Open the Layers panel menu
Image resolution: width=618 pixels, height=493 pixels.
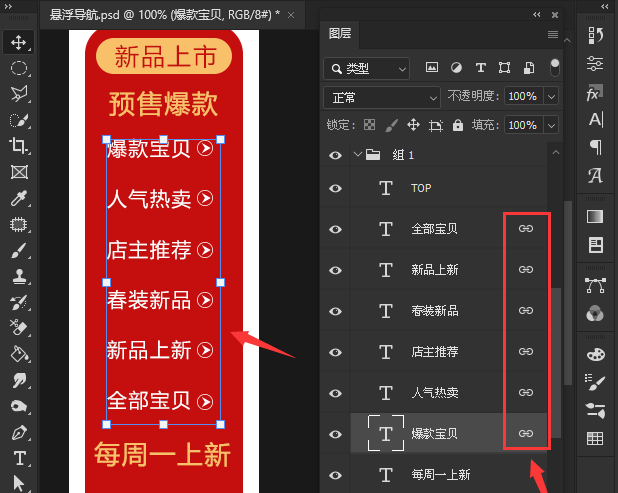click(553, 35)
